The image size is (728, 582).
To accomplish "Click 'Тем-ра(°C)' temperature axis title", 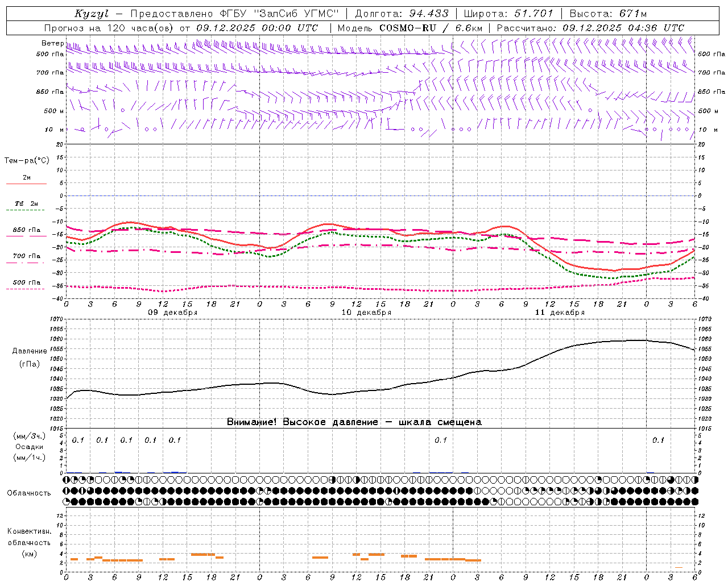I will click(27, 161).
